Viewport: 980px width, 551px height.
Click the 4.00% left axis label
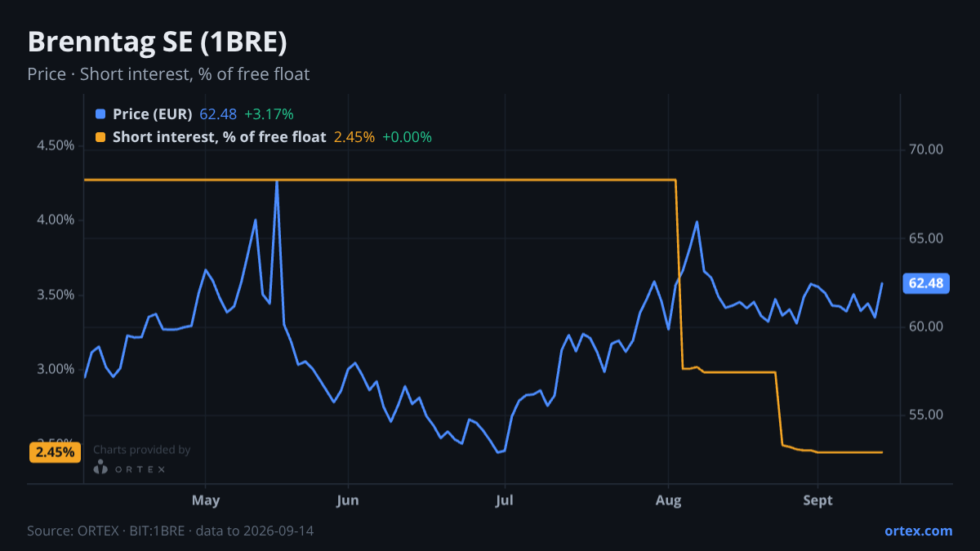55,220
